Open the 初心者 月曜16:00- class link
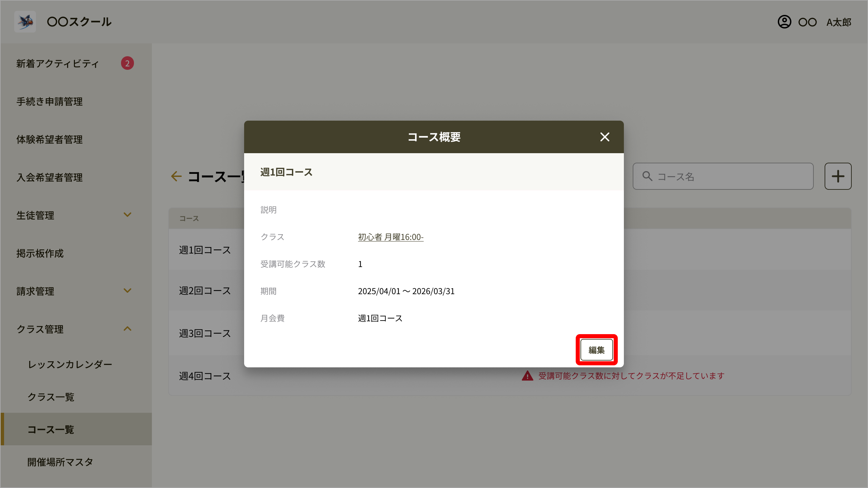Viewport: 868px width, 488px height. click(x=391, y=237)
